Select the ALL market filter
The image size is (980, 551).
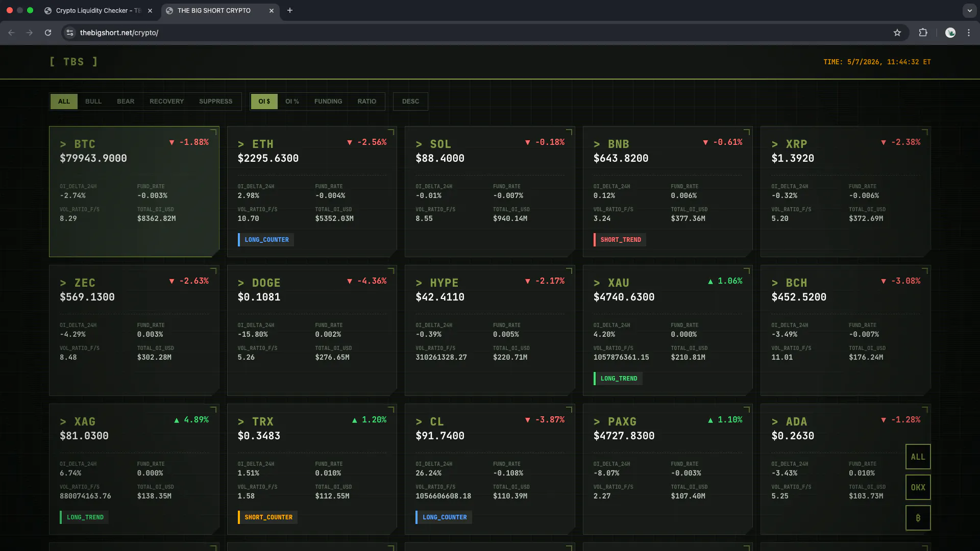[64, 102]
